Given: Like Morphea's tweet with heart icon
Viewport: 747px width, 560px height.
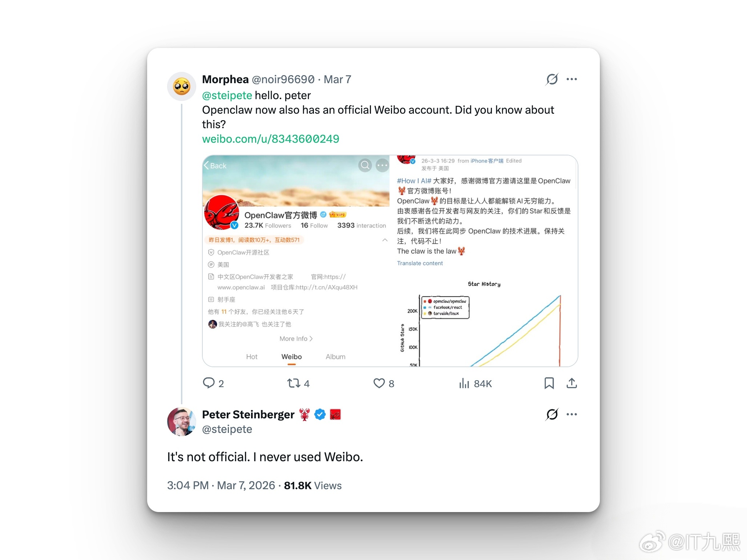Looking at the screenshot, I should tap(379, 383).
